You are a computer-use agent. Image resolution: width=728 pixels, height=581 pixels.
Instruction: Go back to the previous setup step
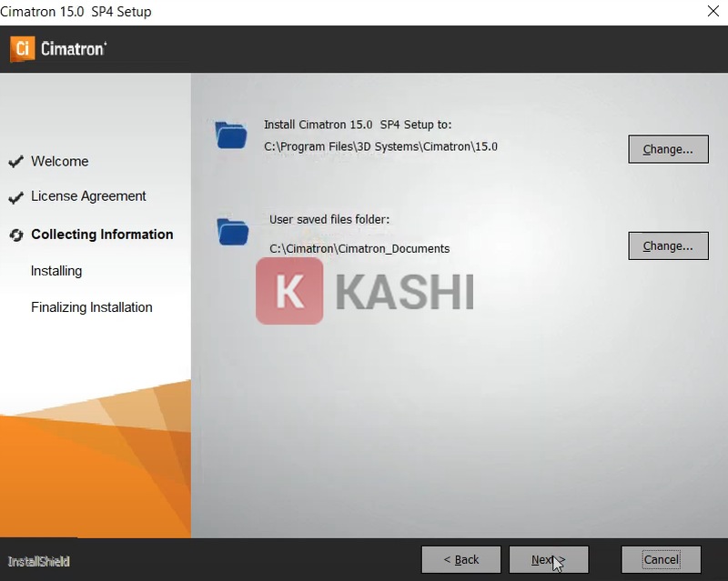pos(461,559)
